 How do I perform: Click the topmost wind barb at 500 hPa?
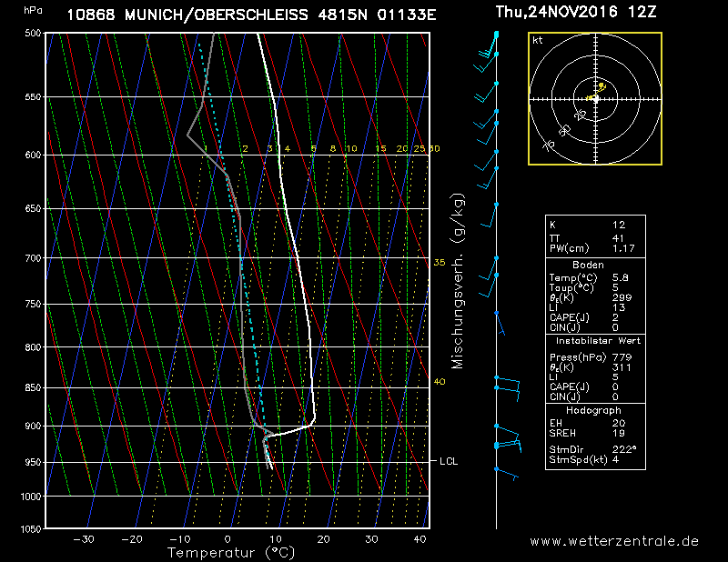coord(496,35)
